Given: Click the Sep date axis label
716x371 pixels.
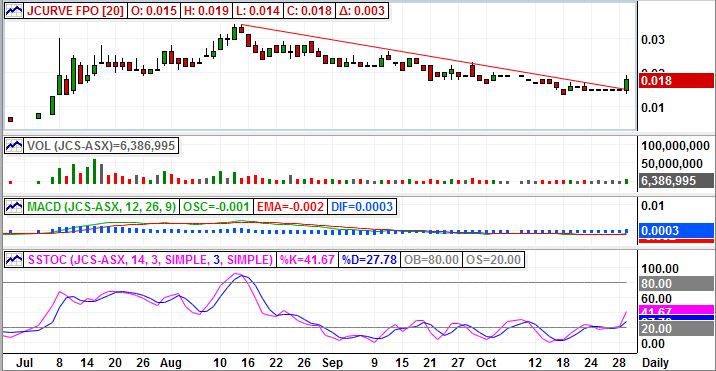Looking at the screenshot, I should coord(332,363).
